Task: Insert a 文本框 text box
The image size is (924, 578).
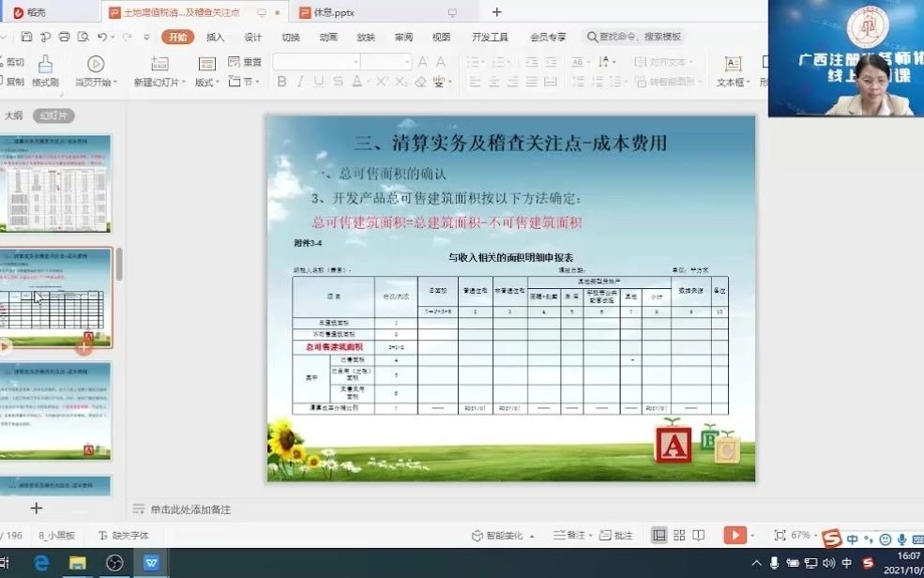Action: [735, 68]
